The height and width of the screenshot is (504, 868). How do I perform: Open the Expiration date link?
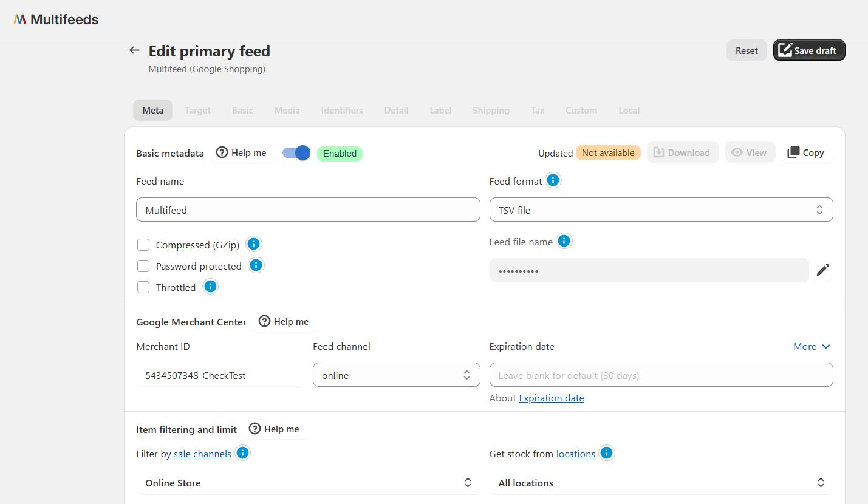click(551, 398)
